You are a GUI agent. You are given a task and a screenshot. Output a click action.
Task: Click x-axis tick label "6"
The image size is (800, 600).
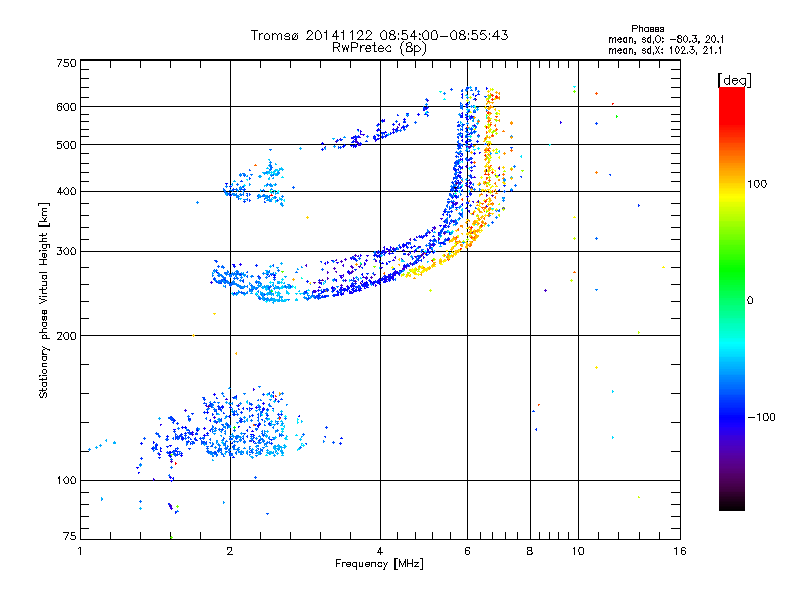[467, 551]
